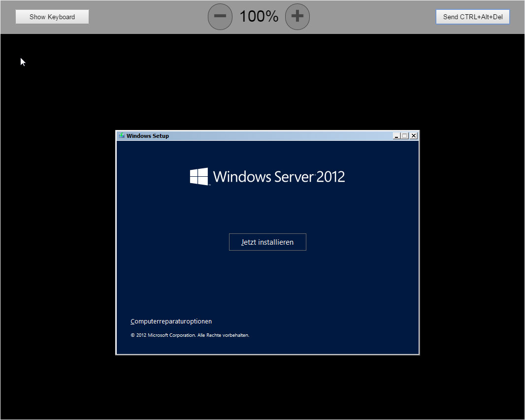Close the Windows Setup window

[414, 136]
